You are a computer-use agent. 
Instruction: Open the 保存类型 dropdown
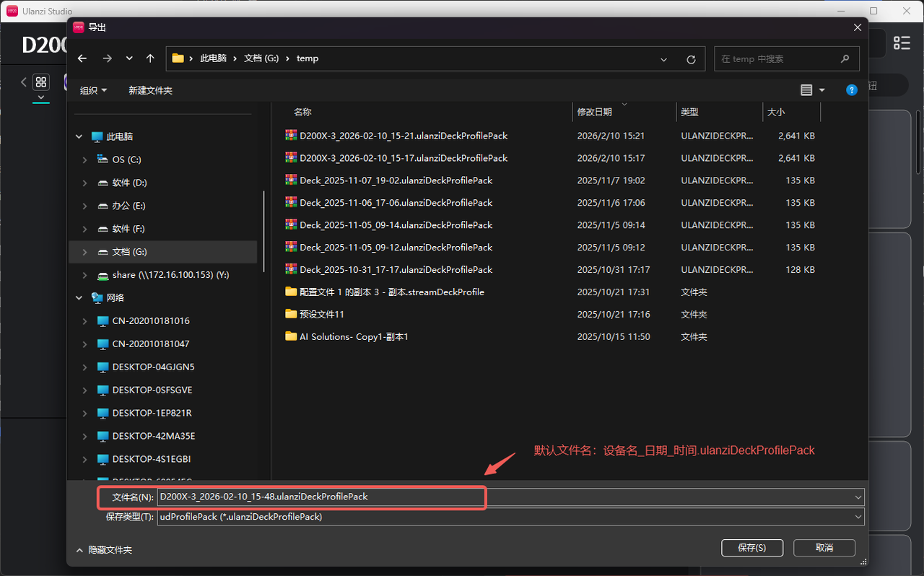(x=858, y=517)
